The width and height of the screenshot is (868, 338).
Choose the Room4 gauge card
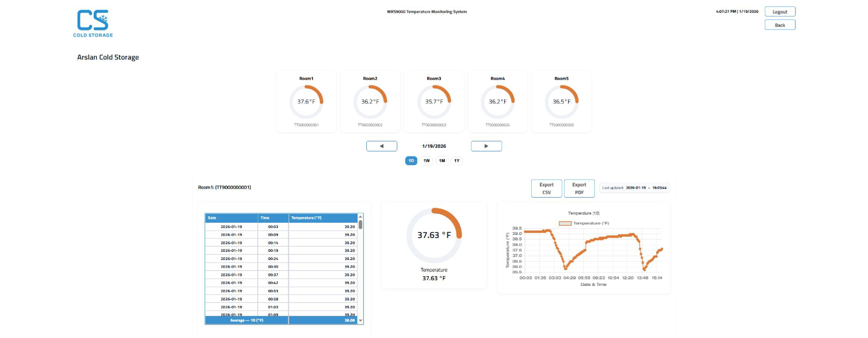pyautogui.click(x=497, y=102)
